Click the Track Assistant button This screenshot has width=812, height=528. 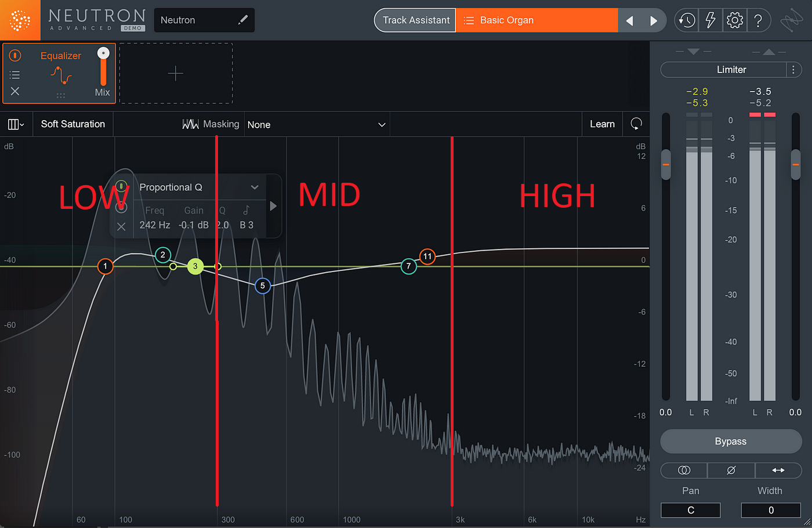coord(416,20)
